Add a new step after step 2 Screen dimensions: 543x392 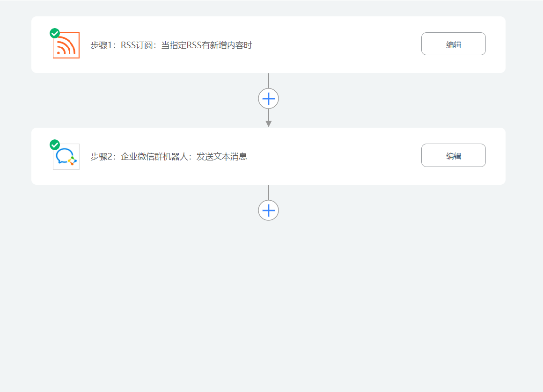pos(268,211)
